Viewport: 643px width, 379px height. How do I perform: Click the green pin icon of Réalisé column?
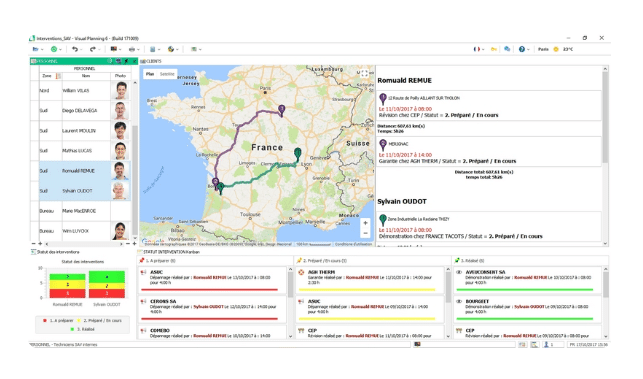point(457,260)
